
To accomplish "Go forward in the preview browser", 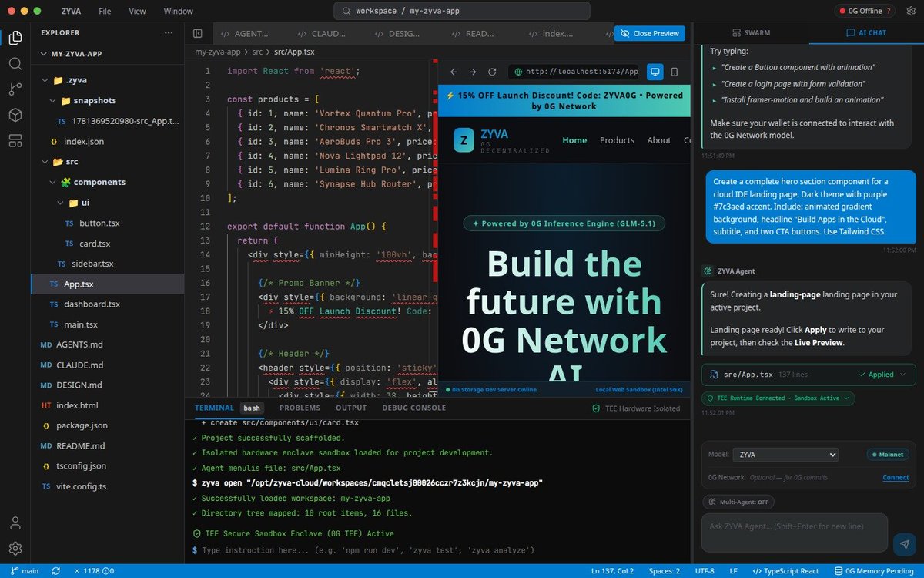I will click(473, 72).
